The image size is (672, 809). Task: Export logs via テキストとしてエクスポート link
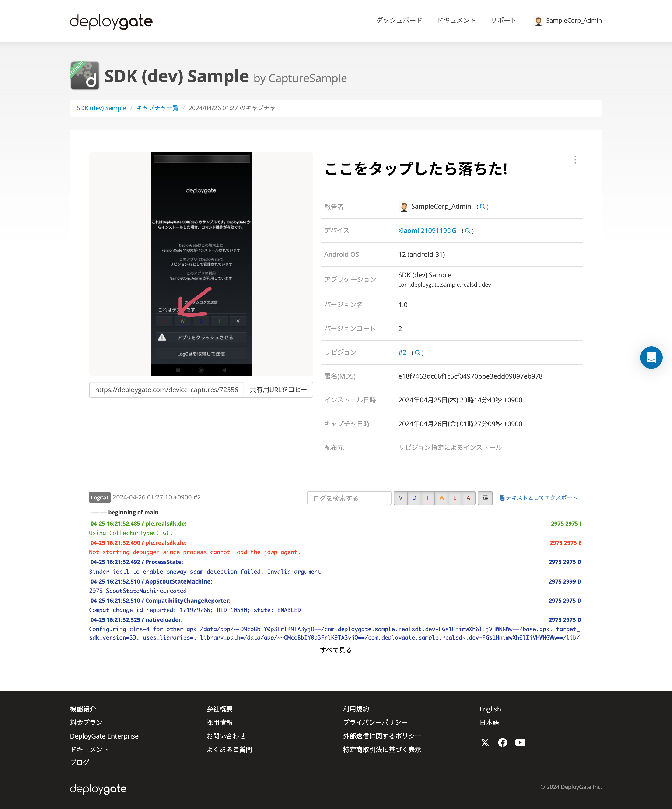pos(538,497)
